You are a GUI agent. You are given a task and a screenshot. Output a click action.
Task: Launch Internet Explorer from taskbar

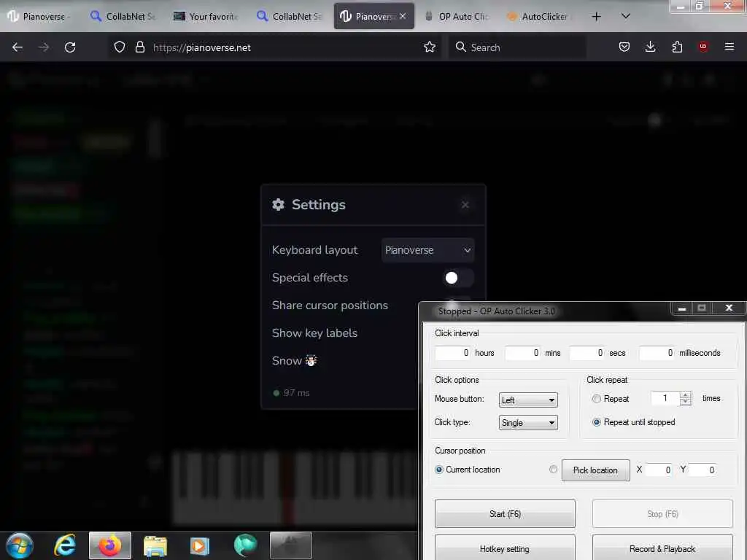click(x=65, y=545)
